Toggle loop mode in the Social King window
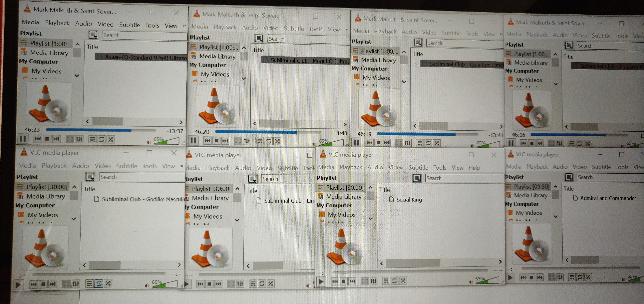Image resolution: width=644 pixels, height=304 pixels. 395,281
